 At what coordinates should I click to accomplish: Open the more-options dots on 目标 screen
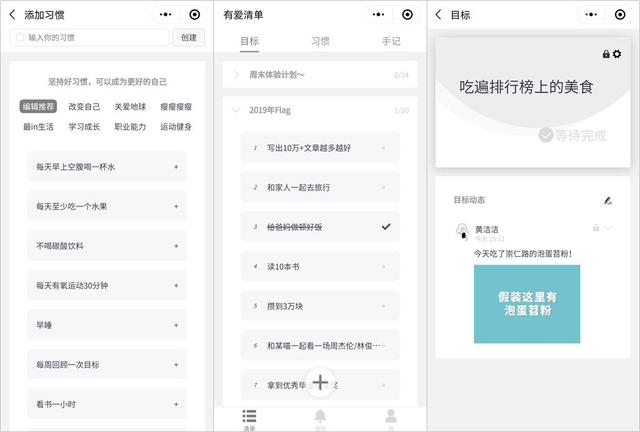coord(591,15)
